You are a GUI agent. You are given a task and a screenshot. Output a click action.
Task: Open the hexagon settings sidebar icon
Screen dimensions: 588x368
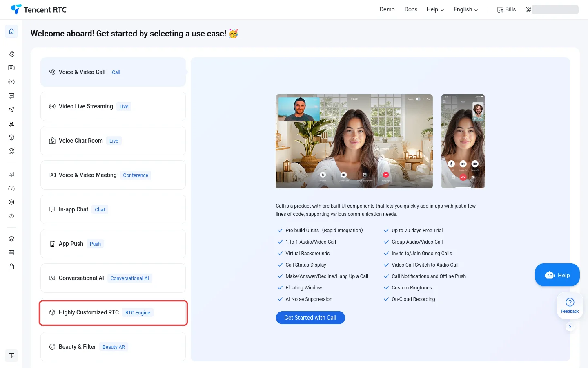11,202
